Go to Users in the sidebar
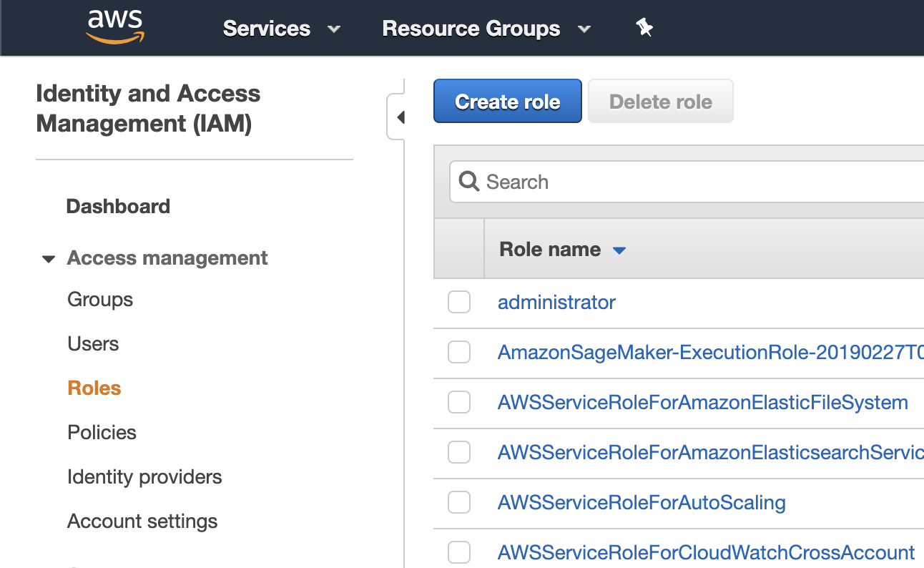This screenshot has height=568, width=924. [x=93, y=344]
